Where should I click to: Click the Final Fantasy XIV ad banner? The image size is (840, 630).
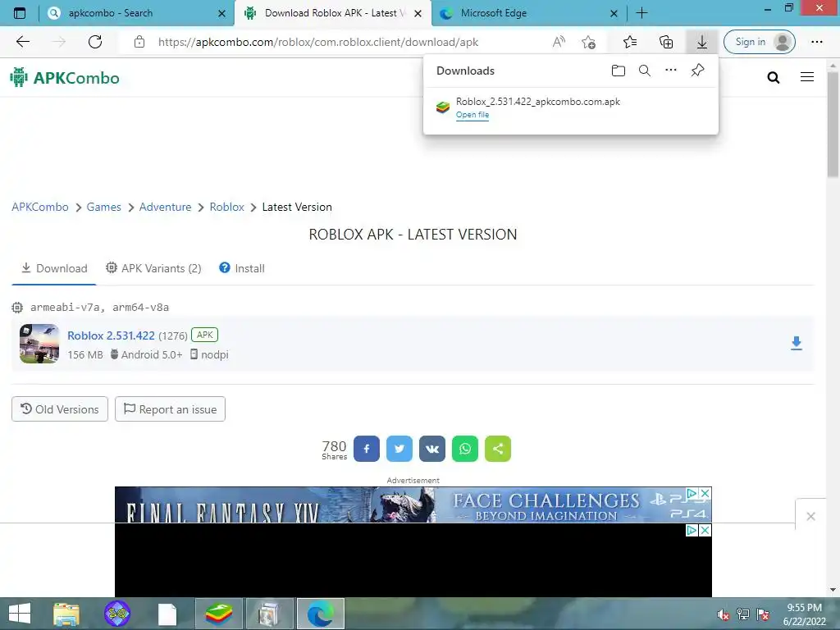click(x=413, y=504)
